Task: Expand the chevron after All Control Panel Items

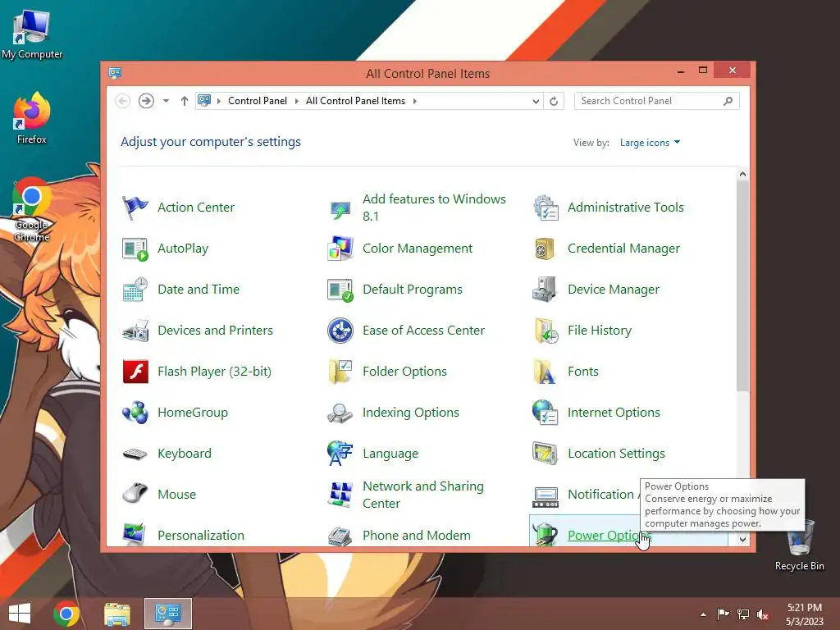Action: (x=414, y=101)
